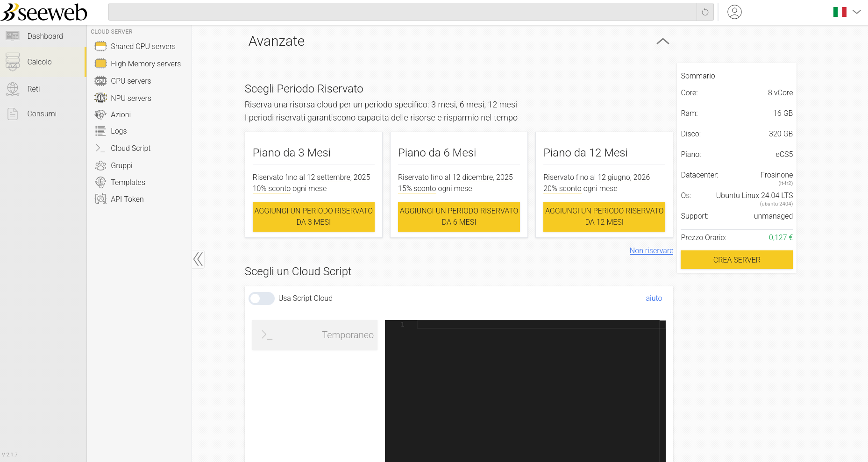Screen dimensions: 868x462
Task: Click the 12 giugno, 2026 date
Action: point(624,178)
